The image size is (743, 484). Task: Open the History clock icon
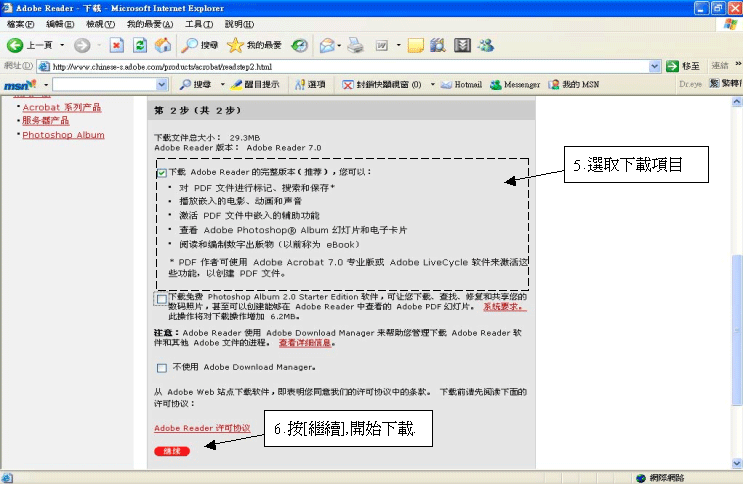tap(299, 46)
